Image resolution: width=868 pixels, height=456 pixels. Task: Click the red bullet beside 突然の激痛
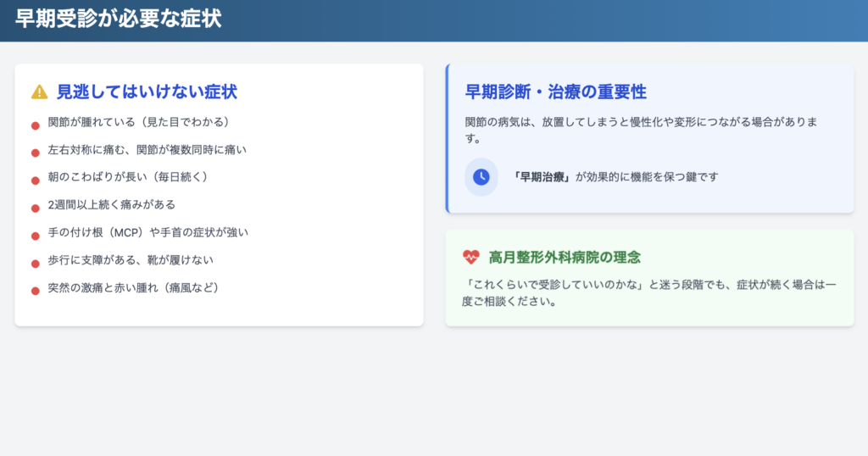pos(36,291)
